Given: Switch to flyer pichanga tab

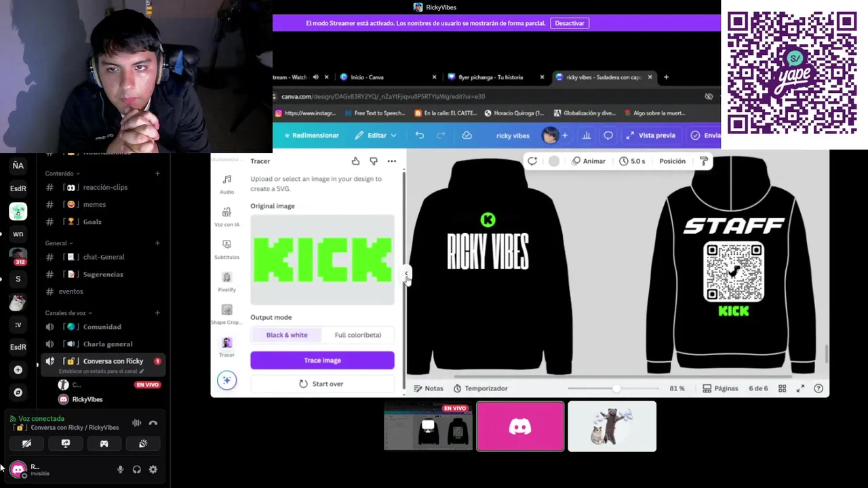Looking at the screenshot, I should click(497, 77).
